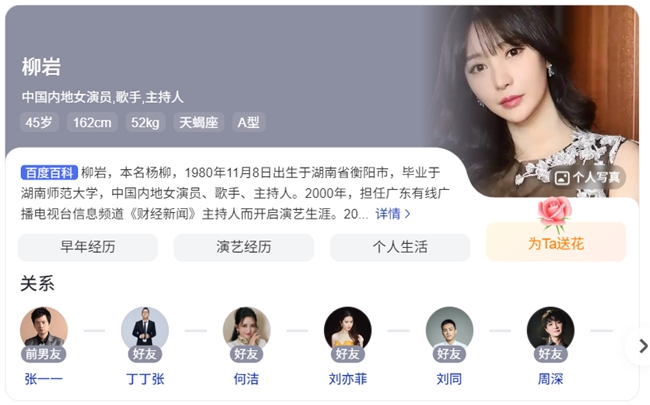Screen dimensions: 650x405
Task: Select the 45岁 age tag
Action: tap(39, 122)
